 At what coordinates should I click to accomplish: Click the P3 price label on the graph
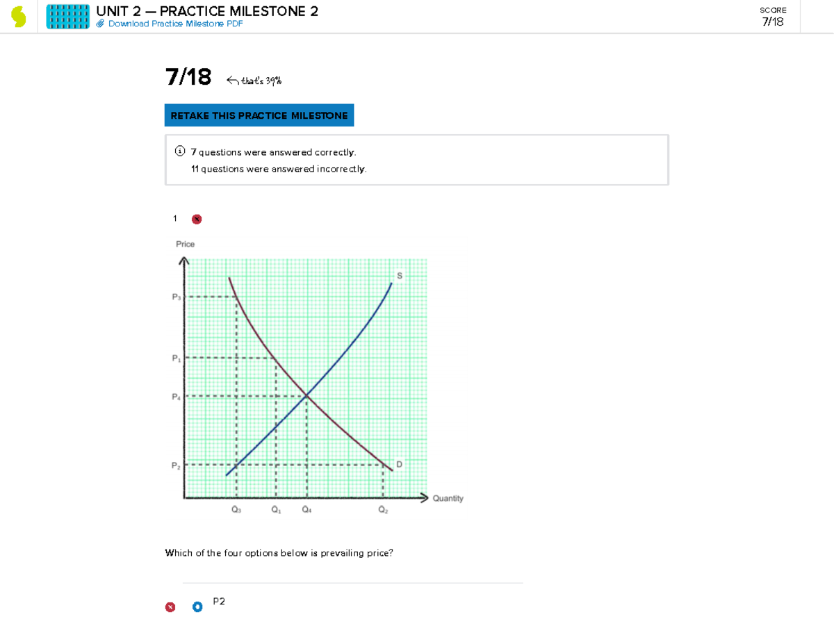tap(176, 295)
